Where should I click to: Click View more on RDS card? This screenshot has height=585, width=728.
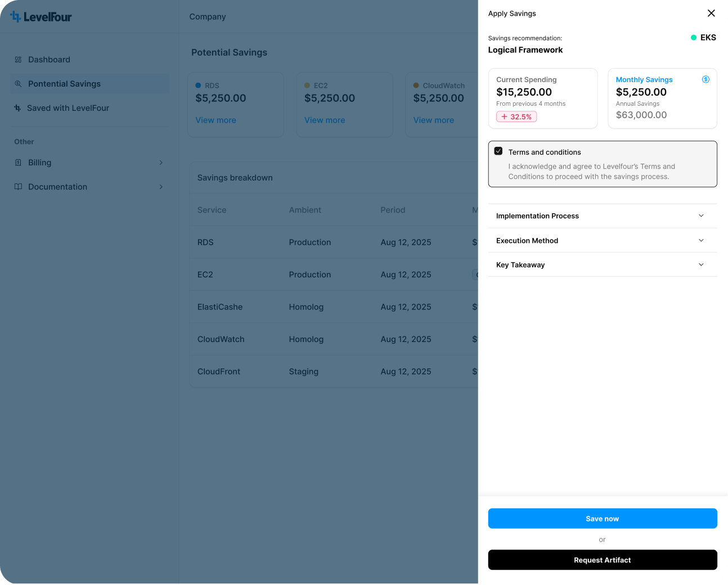215,120
